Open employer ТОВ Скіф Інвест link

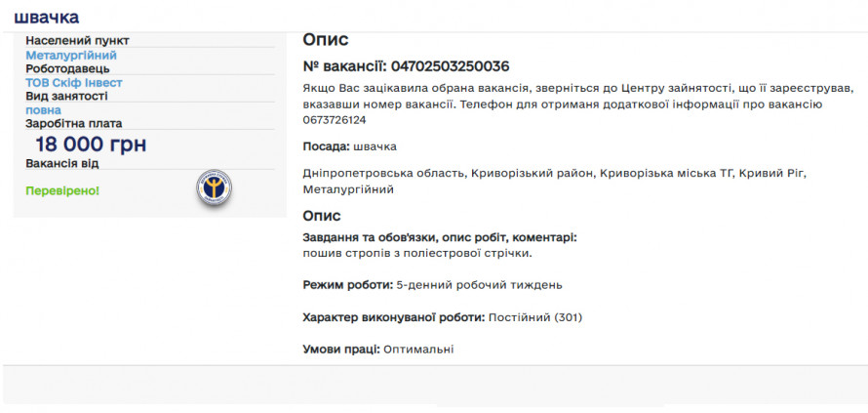[73, 83]
